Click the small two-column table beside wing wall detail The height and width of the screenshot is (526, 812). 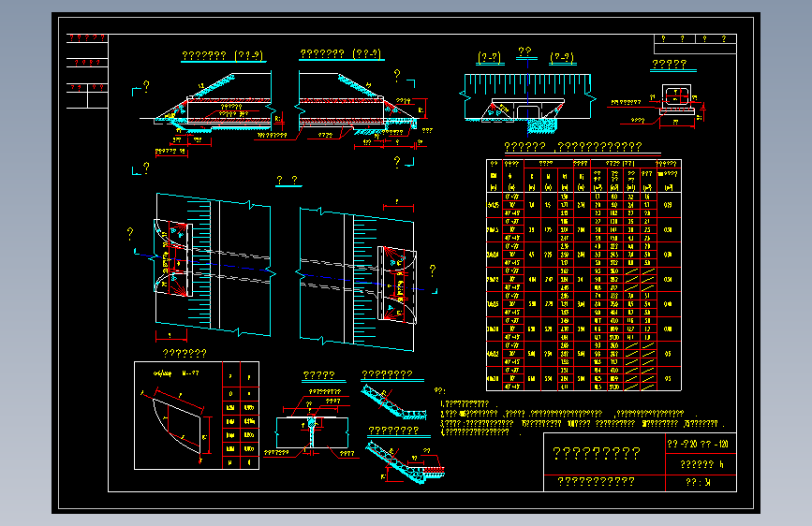pyautogui.click(x=241, y=416)
